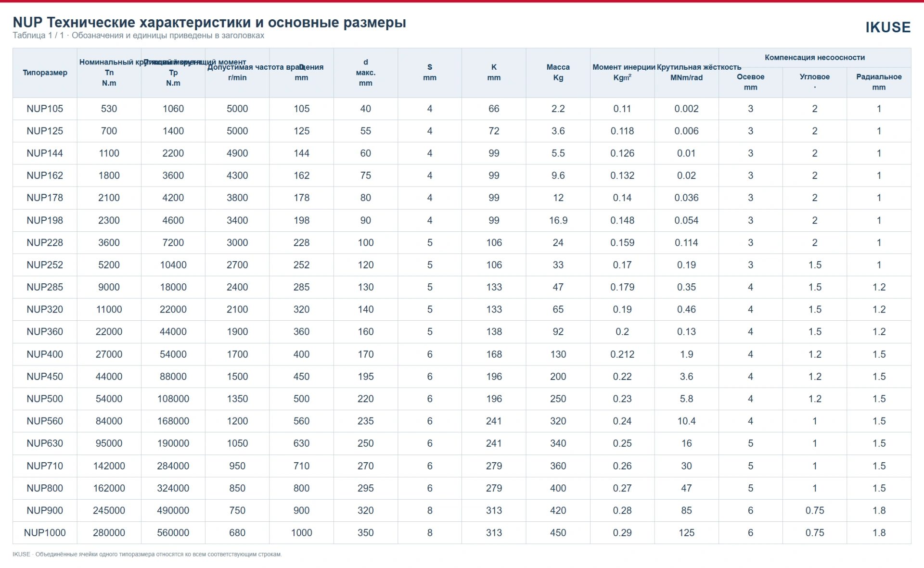The image size is (924, 568).
Task: Select the NUP144 row label
Action: 45,153
